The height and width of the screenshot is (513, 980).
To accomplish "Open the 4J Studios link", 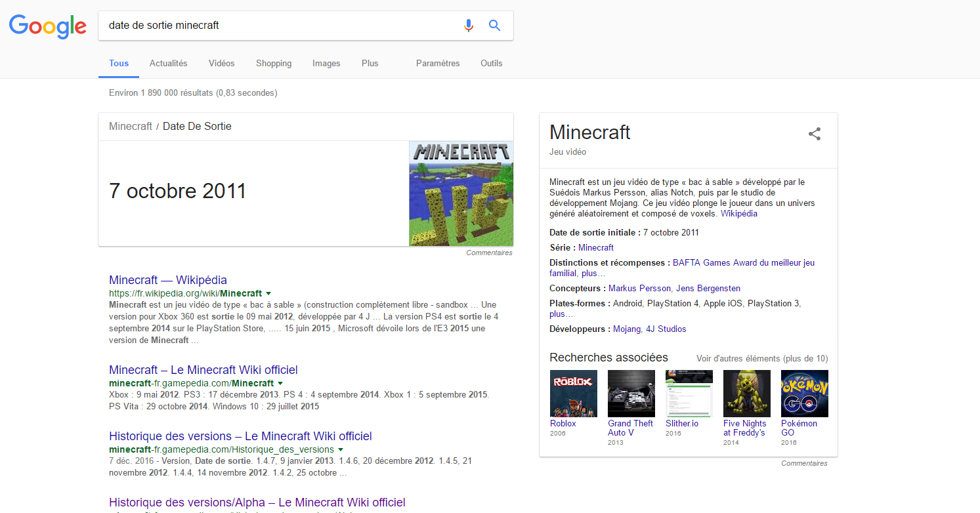I will [x=666, y=329].
